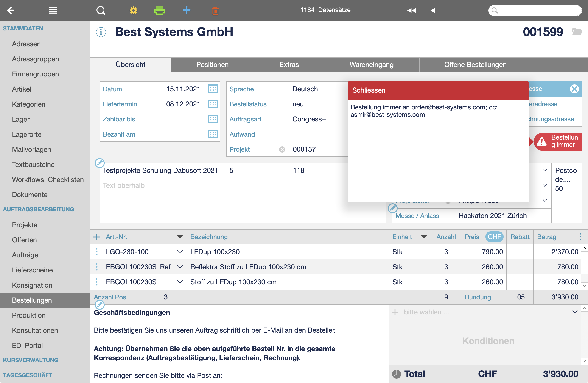Clear the Projekt field with x icon
Screen dimensions: 588x383
coord(282,149)
